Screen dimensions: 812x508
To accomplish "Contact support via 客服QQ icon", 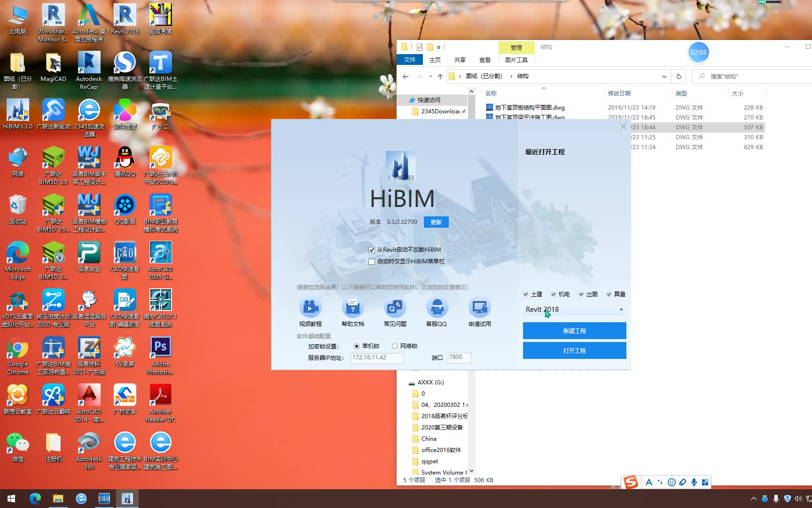I will [x=437, y=308].
